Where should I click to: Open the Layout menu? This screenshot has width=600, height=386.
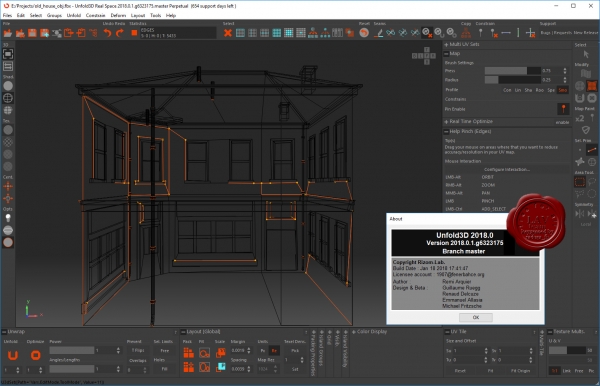(x=138, y=15)
